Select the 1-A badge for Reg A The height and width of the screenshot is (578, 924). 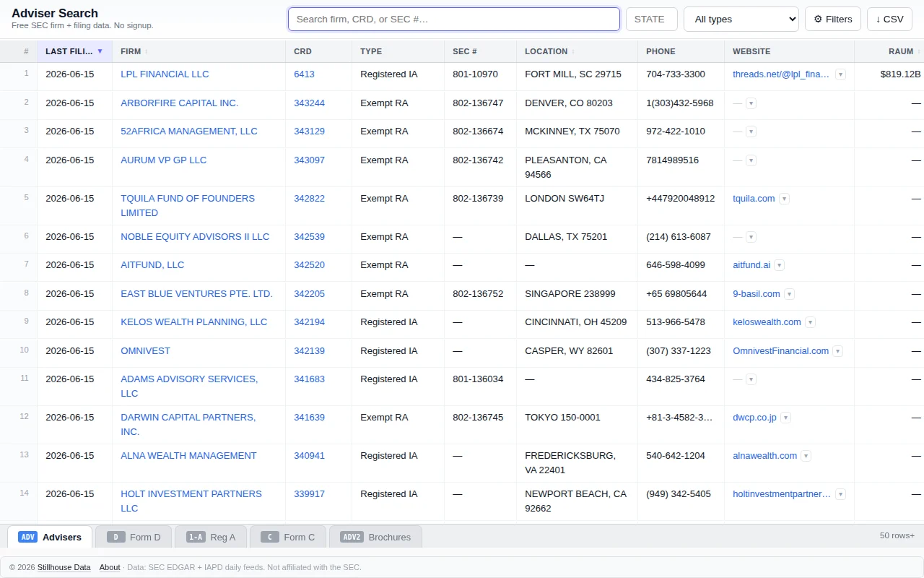click(x=195, y=537)
